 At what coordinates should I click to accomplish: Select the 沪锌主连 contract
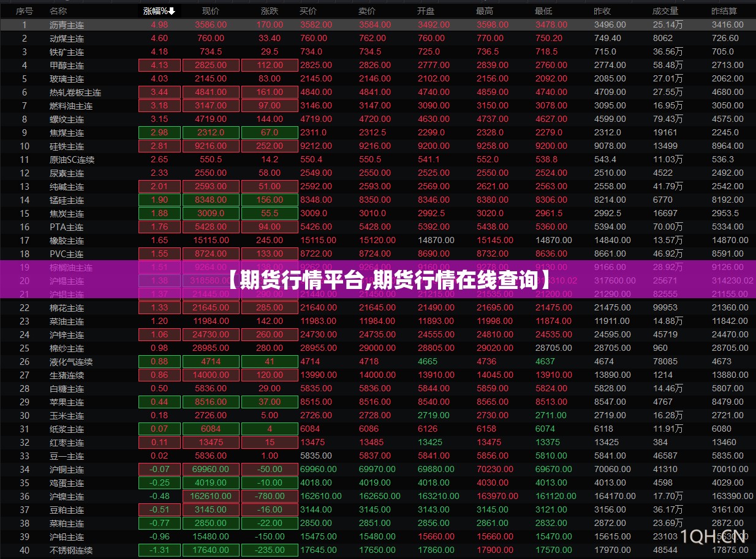(x=67, y=335)
